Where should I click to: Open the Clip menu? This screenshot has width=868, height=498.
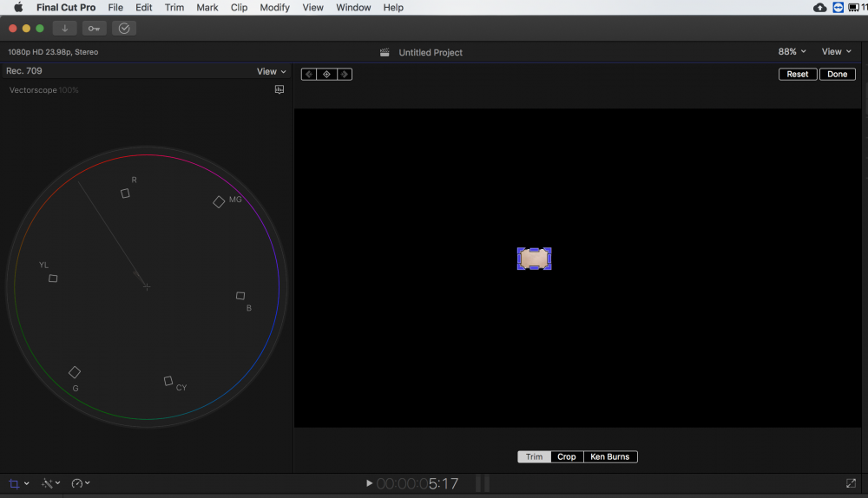(239, 8)
